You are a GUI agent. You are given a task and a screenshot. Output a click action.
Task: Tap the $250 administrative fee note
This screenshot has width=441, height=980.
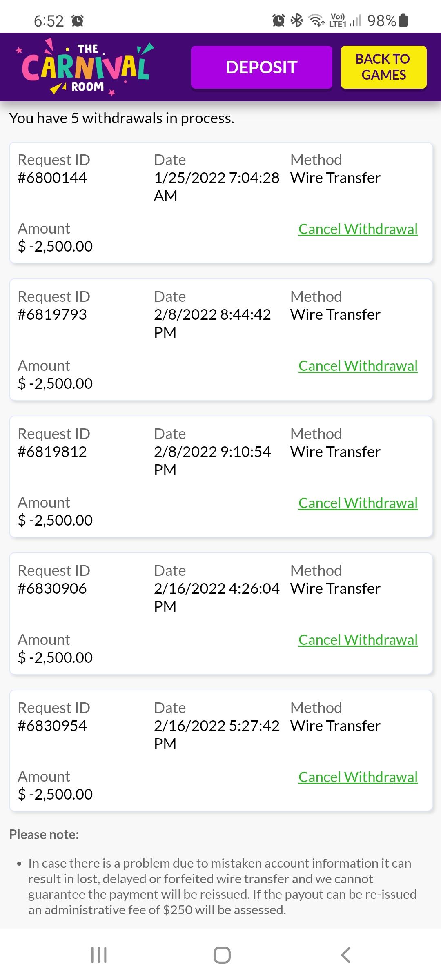[222, 886]
